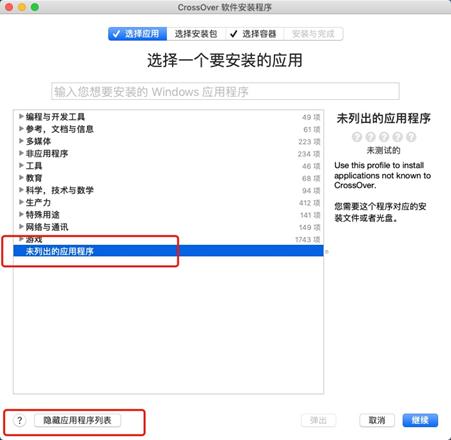451x440 pixels.
Task: Select the 特殊用途 label
Action: (43, 214)
